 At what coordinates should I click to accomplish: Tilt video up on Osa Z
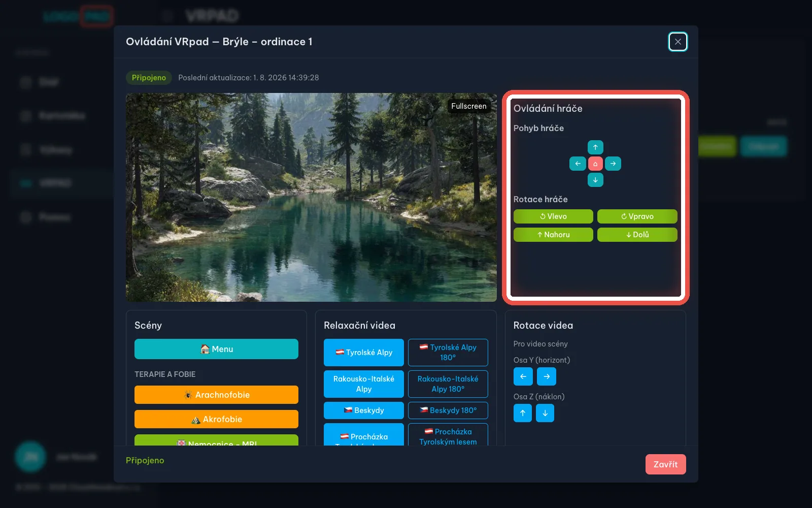click(523, 413)
